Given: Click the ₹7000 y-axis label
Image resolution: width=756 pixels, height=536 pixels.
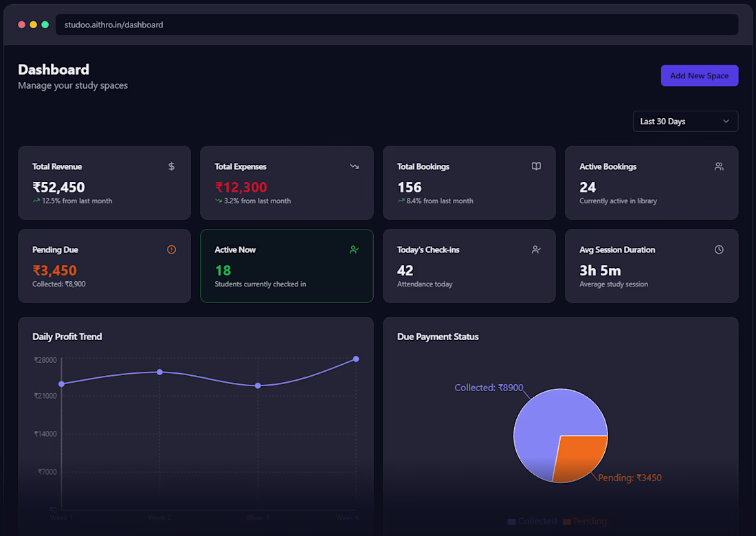Looking at the screenshot, I should coord(47,472).
